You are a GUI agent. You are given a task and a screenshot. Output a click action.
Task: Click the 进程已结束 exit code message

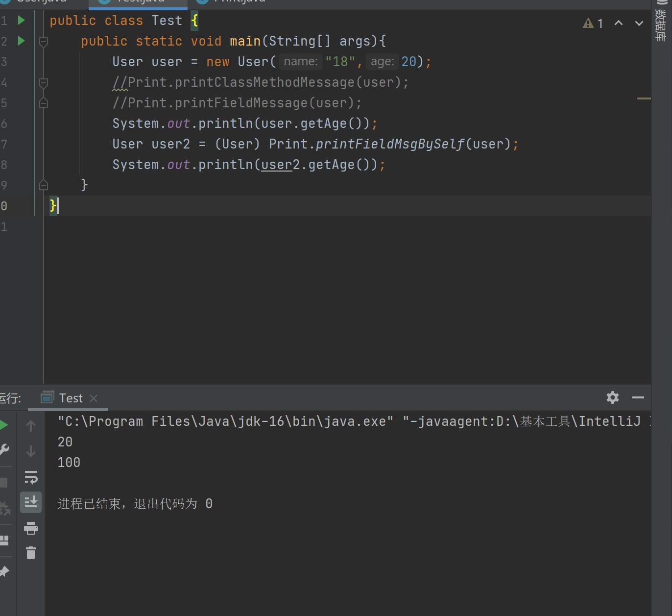135,504
